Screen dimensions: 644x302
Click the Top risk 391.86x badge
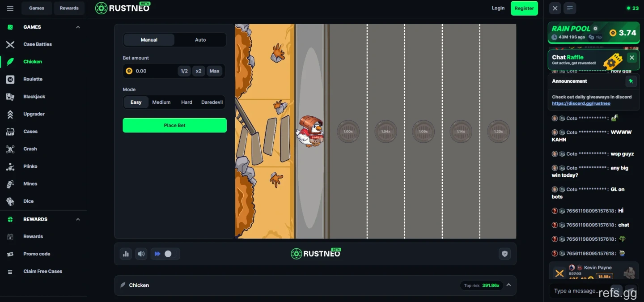tap(481, 285)
